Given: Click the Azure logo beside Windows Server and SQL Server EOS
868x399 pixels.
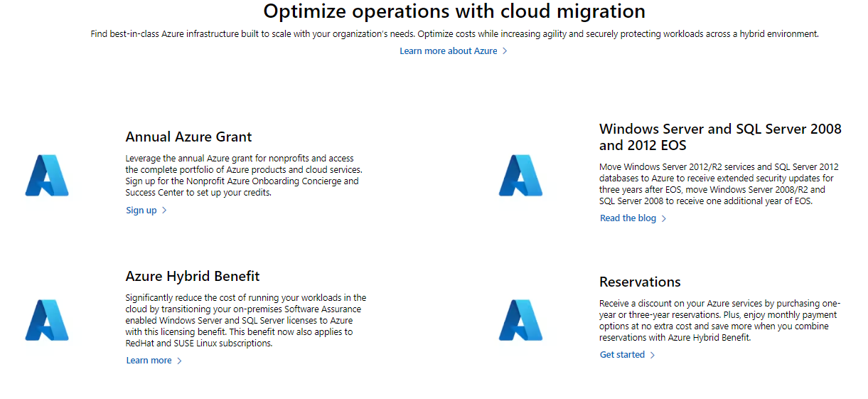Looking at the screenshot, I should pos(520,175).
